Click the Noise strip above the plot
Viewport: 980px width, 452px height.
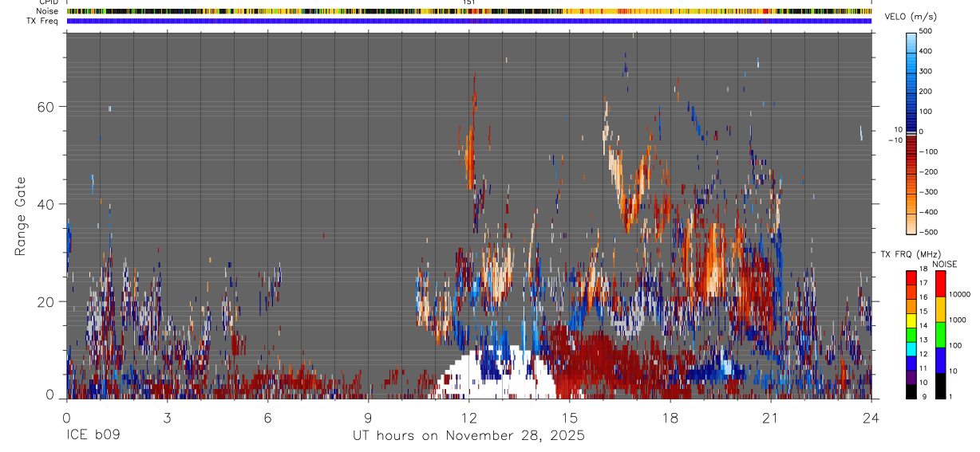[469, 12]
